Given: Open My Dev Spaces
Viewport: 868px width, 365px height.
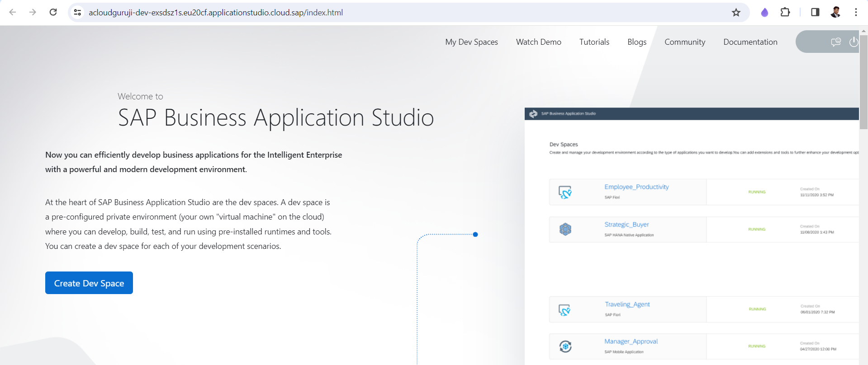Looking at the screenshot, I should pos(471,42).
